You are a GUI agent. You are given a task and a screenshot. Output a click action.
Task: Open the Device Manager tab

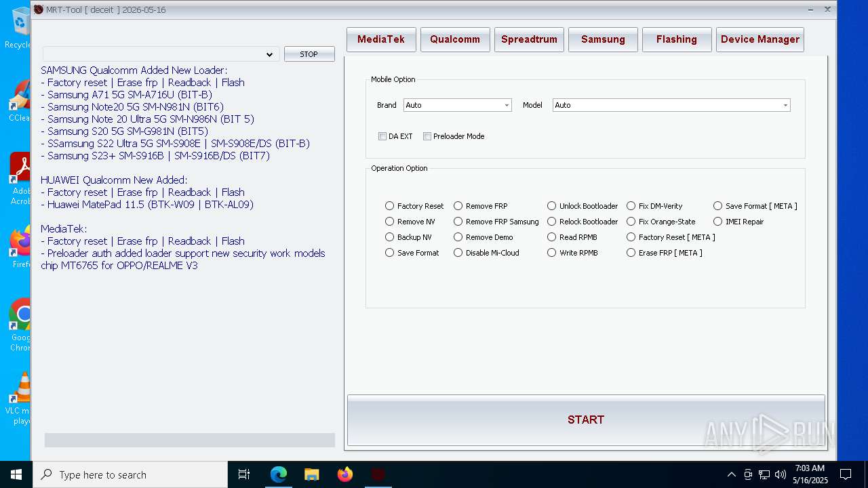[x=760, y=39]
